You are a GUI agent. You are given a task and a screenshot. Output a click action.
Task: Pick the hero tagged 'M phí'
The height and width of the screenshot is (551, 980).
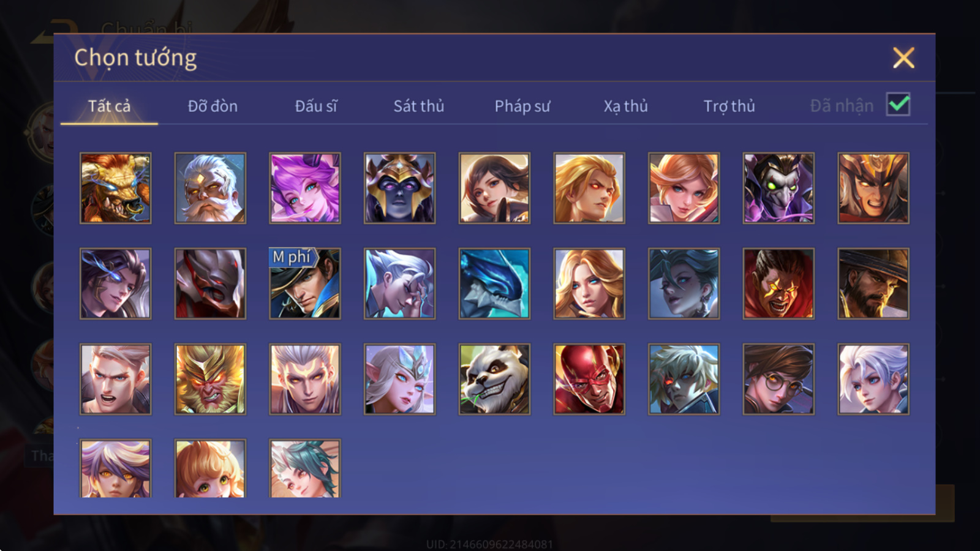[x=305, y=283]
